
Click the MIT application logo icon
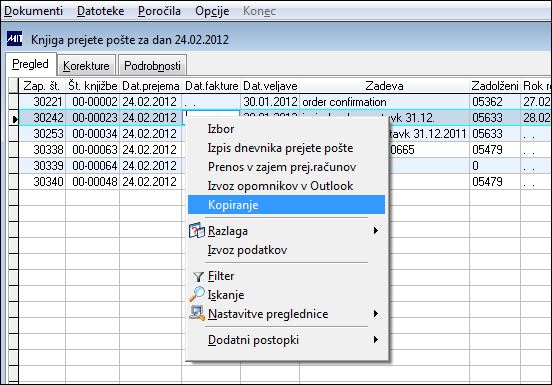coord(14,39)
